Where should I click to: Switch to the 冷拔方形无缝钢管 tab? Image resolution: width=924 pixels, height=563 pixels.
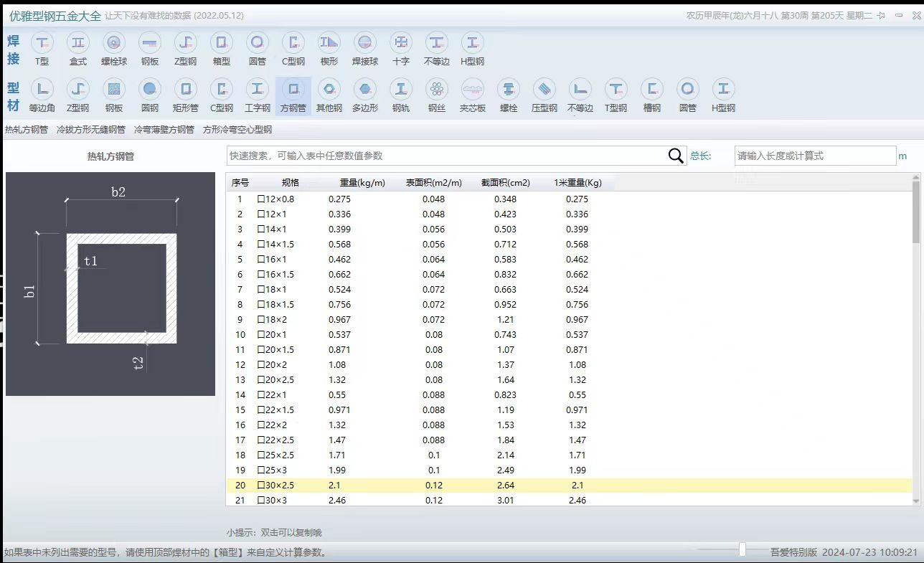[91, 130]
